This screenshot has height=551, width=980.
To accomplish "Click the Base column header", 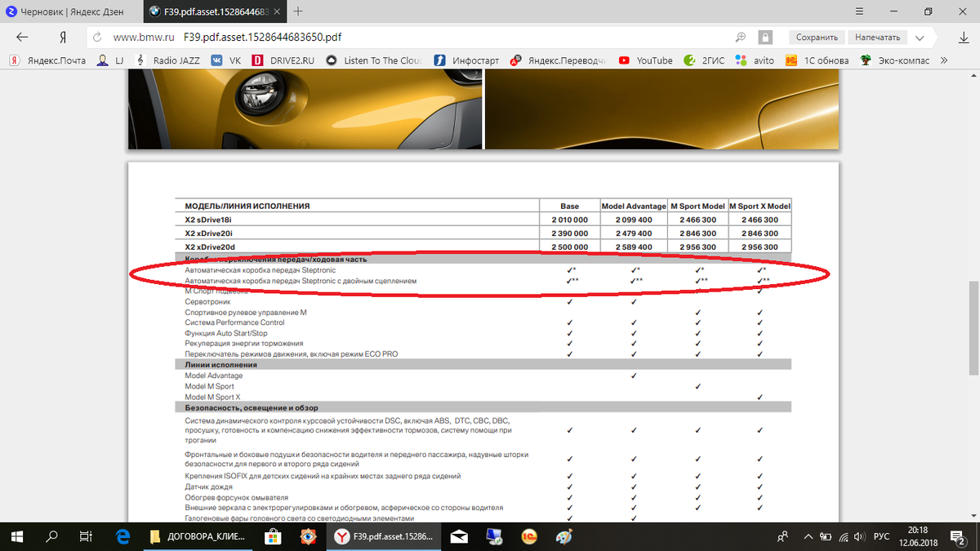I will [x=569, y=207].
